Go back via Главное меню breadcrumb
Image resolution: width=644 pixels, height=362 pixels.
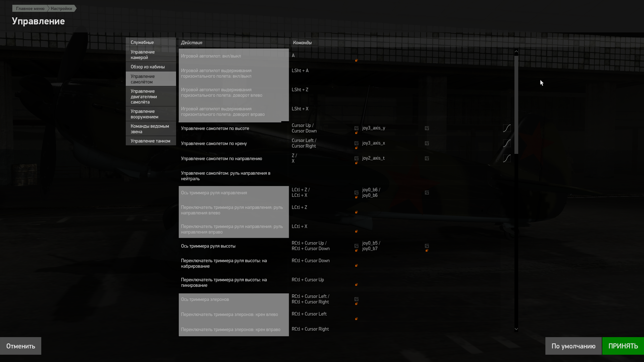[x=30, y=9]
